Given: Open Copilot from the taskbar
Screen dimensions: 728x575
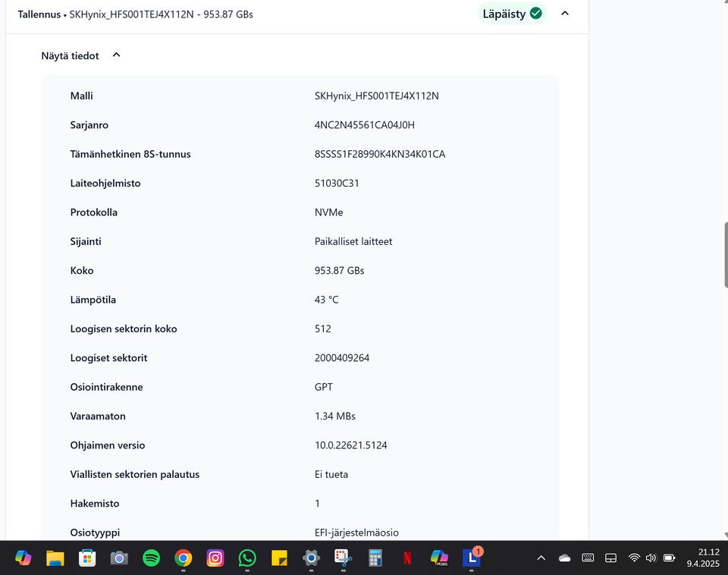Looking at the screenshot, I should pos(23,558).
